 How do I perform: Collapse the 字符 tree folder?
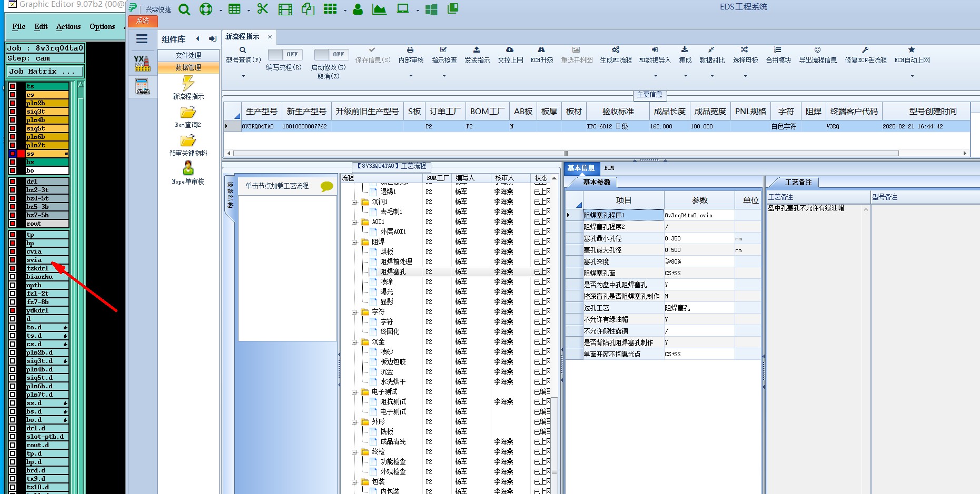[x=355, y=312]
